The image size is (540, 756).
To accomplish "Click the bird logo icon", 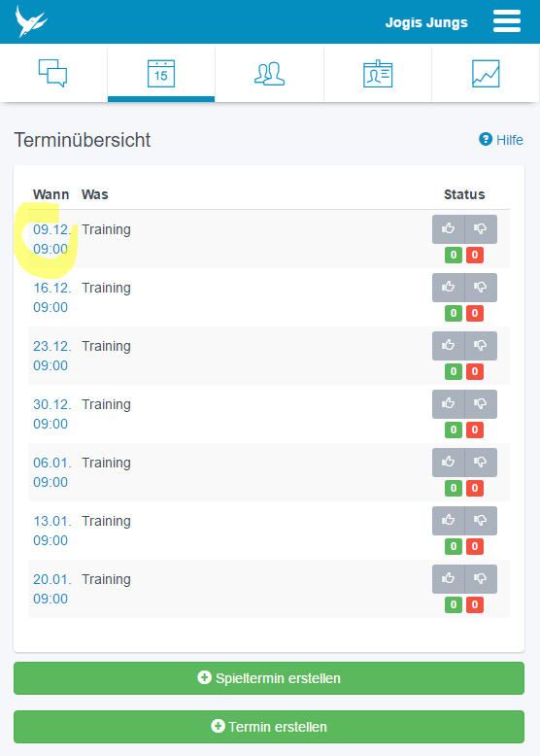I will tap(31, 21).
